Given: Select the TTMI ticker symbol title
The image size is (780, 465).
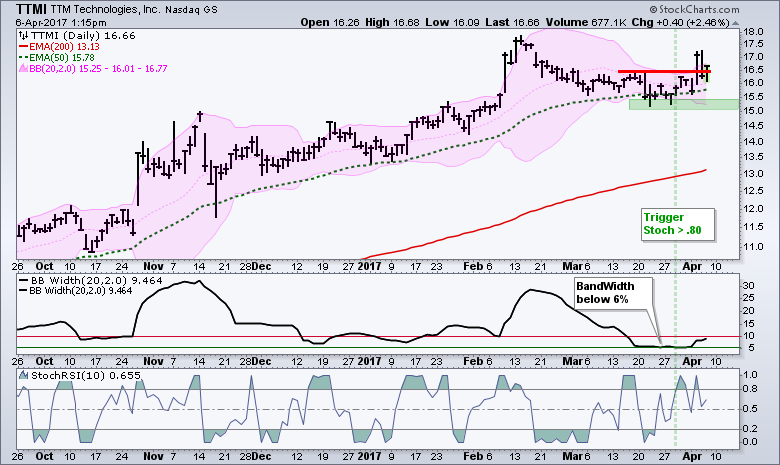Looking at the screenshot, I should tap(31, 9).
